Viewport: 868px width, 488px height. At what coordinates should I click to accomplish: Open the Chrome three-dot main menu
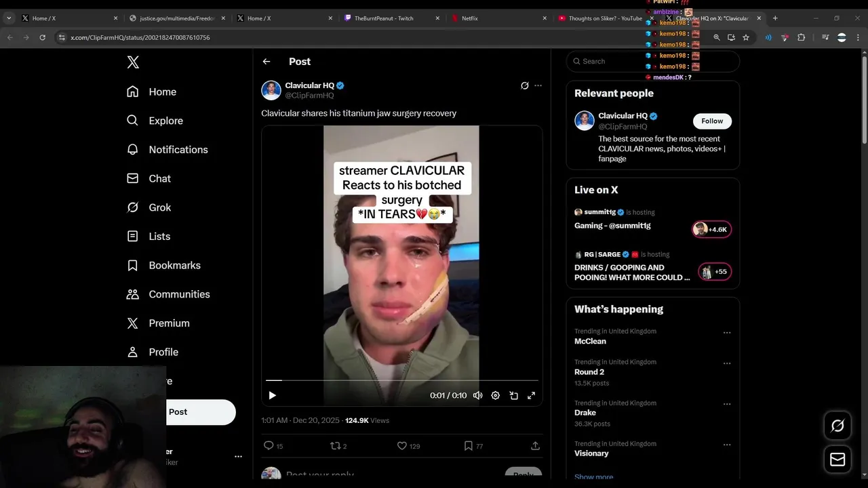click(x=858, y=37)
